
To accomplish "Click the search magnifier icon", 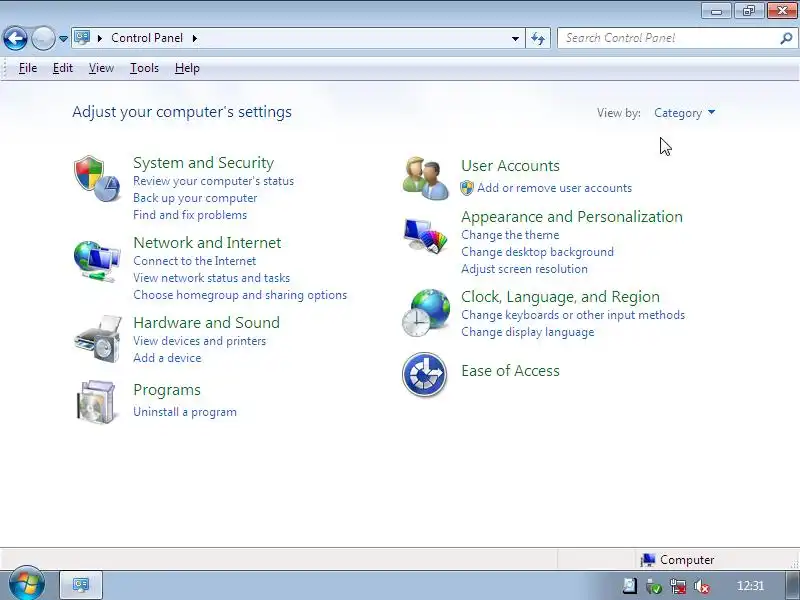I will 786,38.
